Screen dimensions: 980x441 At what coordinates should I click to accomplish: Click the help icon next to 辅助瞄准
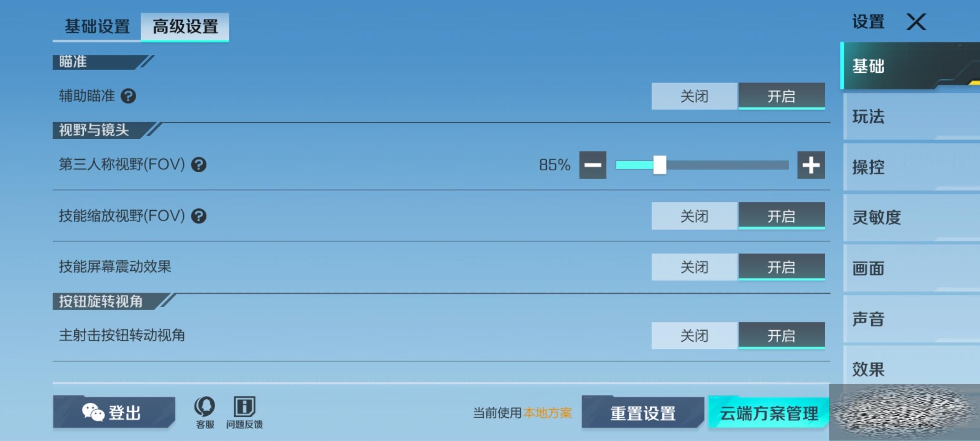pyautogui.click(x=128, y=96)
